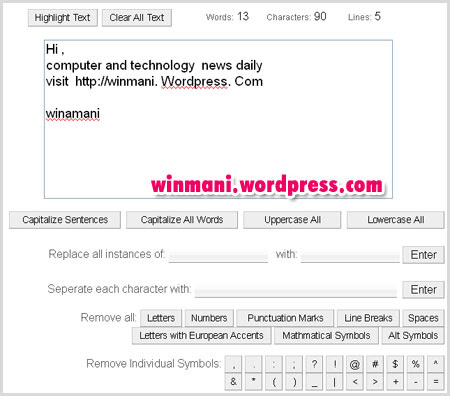Screen dimensions: 450x396
Task: Remove the # symbol
Action: (x=375, y=364)
